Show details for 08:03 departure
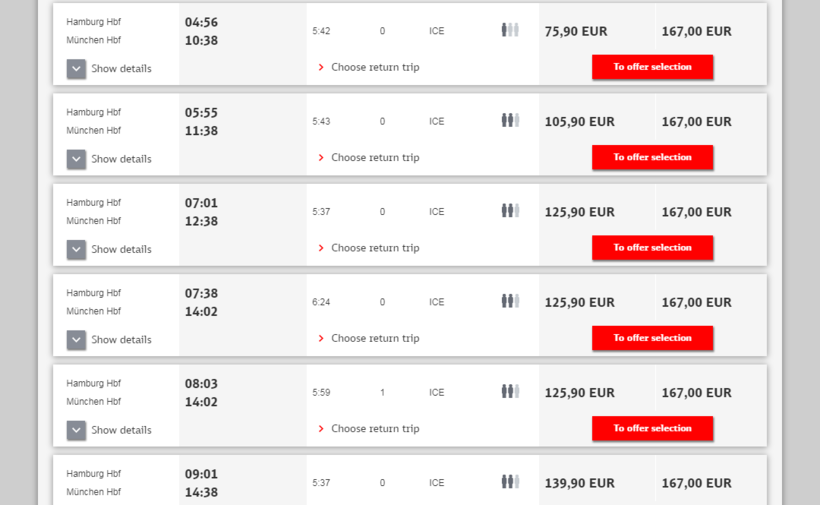 click(77, 430)
